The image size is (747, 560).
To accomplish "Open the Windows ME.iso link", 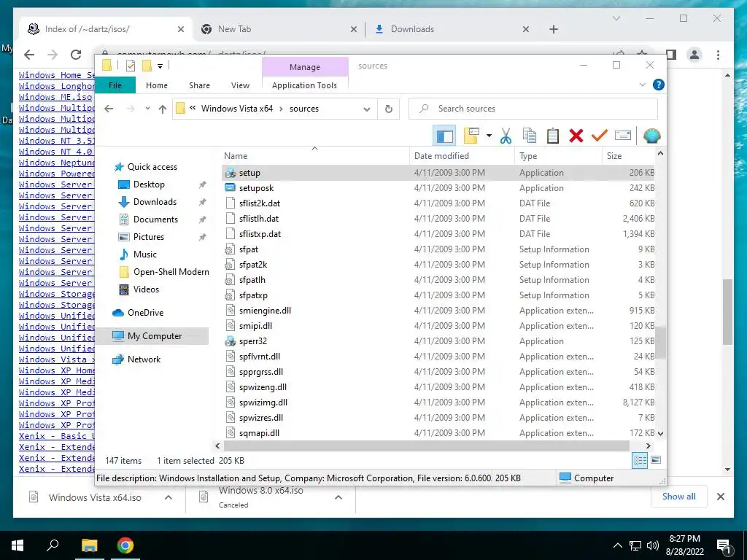I will pyautogui.click(x=55, y=97).
